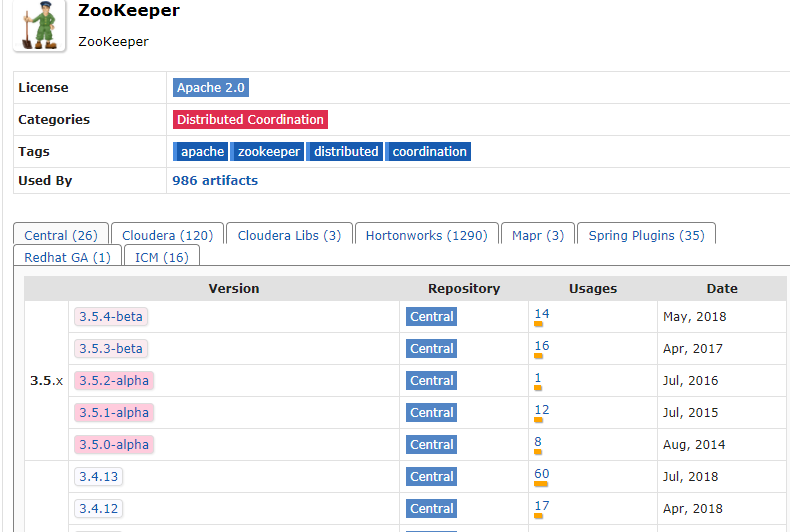Open version 3.5.1-alpha

pos(114,412)
